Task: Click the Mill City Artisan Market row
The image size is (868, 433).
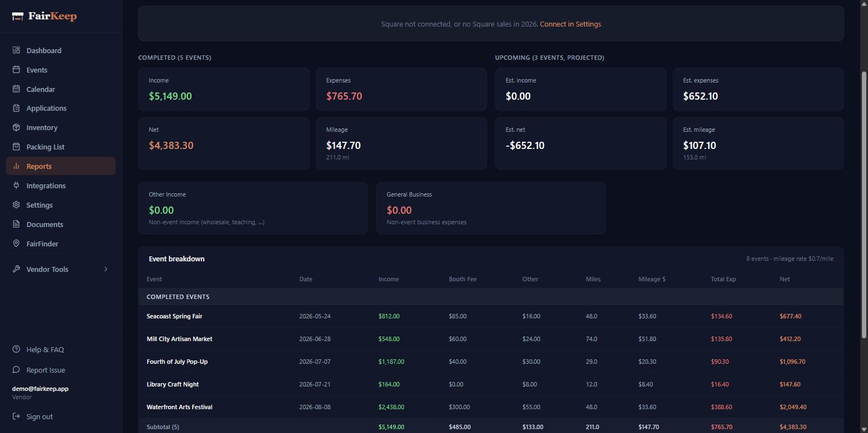Action: pos(491,339)
